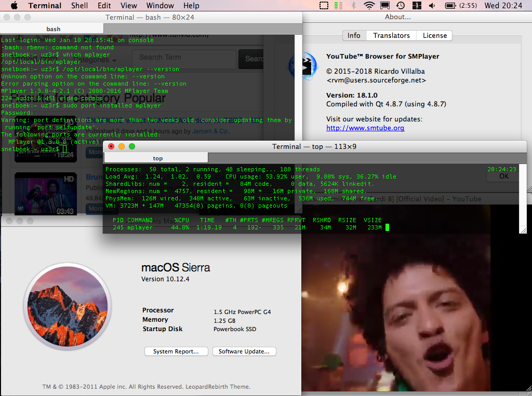Zoom the top Terminal window green button

132,146
